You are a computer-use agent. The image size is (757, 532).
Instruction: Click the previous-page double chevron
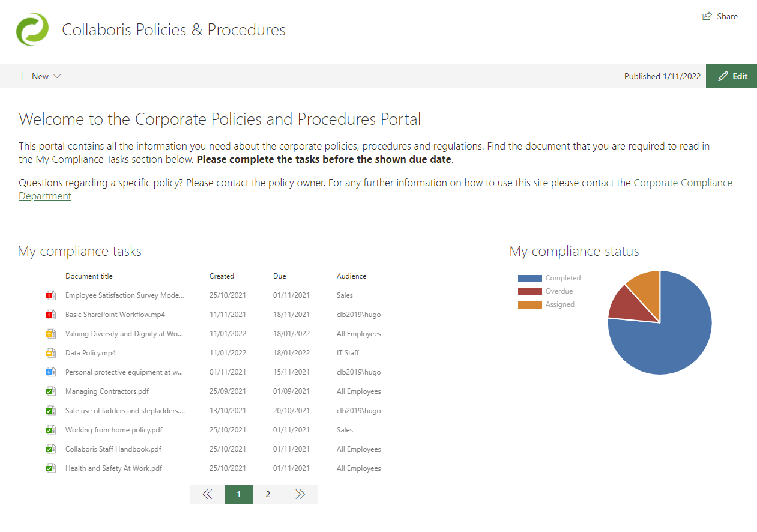point(207,494)
